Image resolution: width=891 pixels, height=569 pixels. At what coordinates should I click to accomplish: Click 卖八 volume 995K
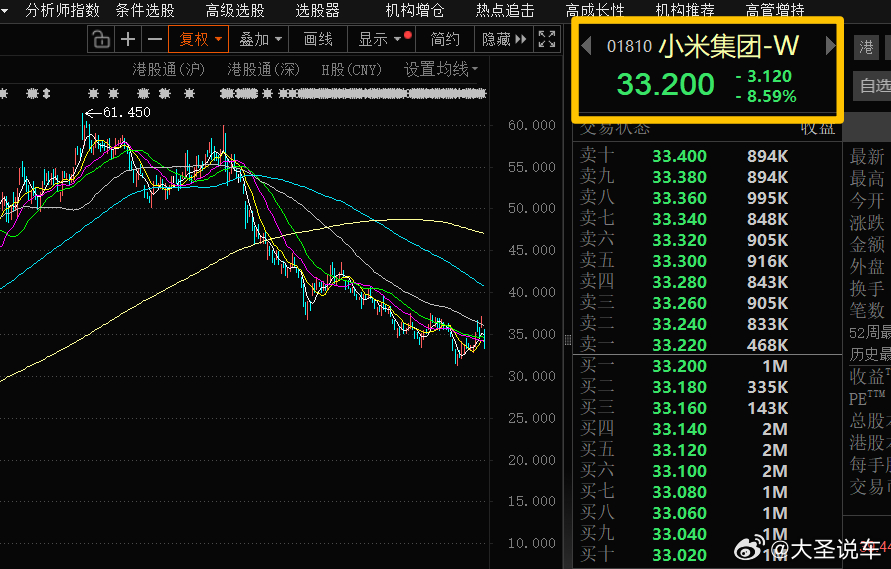(768, 198)
